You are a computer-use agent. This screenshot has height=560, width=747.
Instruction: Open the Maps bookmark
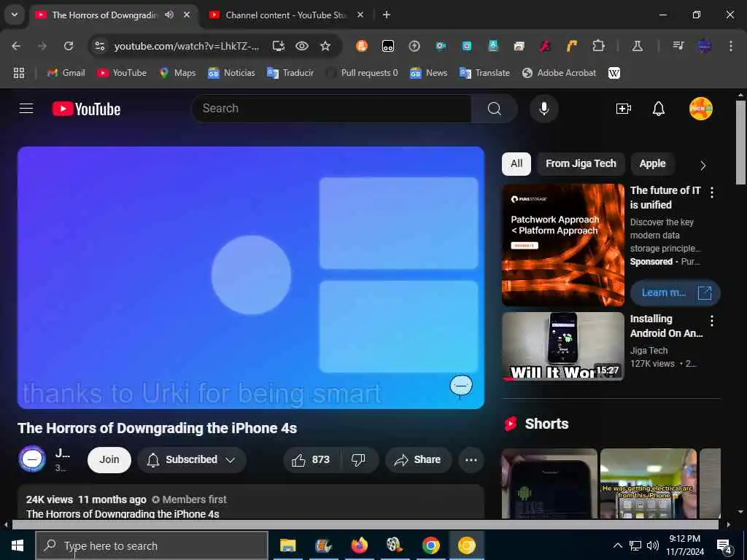tap(178, 73)
